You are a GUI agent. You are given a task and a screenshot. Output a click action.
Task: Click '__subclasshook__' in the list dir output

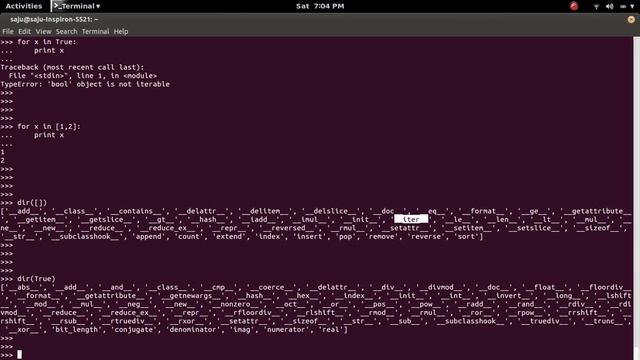pyautogui.click(x=85, y=236)
